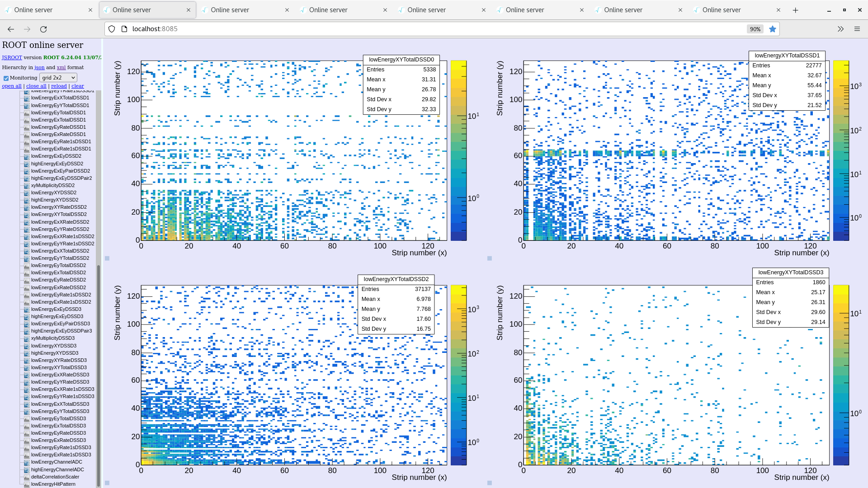Click the page reload icon
Viewport: 868px width, 488px height.
tap(44, 28)
